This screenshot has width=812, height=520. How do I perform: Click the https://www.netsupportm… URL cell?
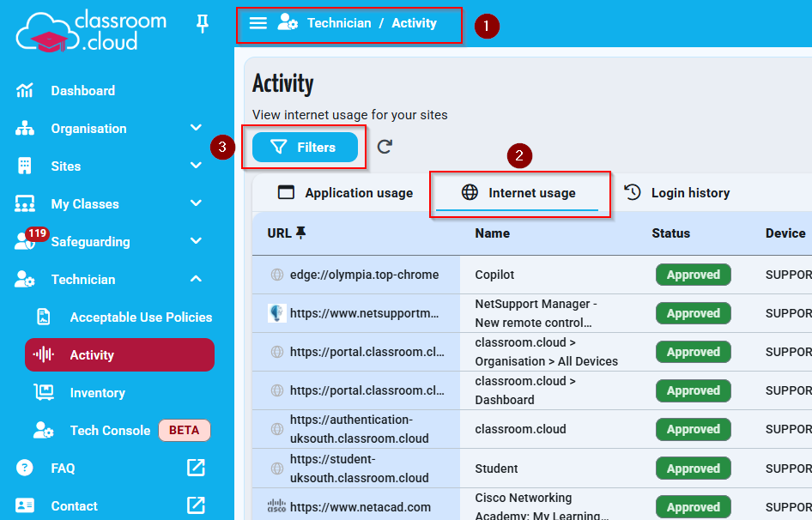[364, 313]
